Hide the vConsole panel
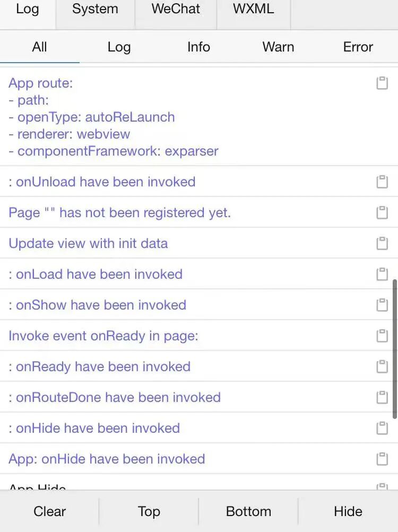Viewport: 398px width, 532px height. pyautogui.click(x=348, y=511)
